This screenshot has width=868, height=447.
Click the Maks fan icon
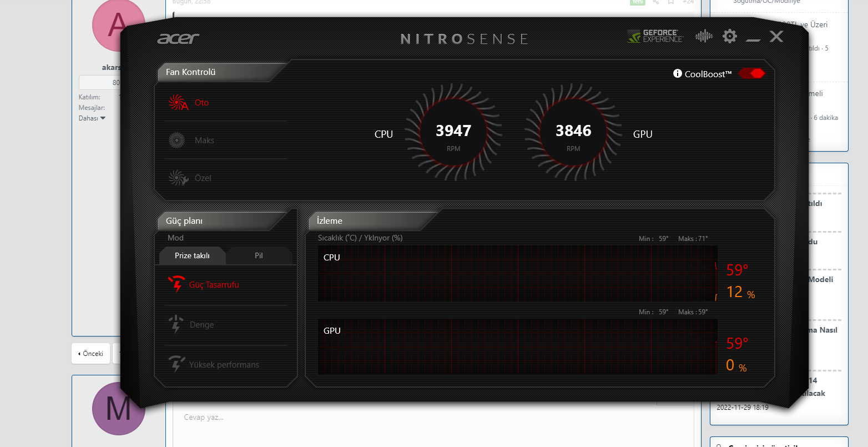[x=176, y=140]
